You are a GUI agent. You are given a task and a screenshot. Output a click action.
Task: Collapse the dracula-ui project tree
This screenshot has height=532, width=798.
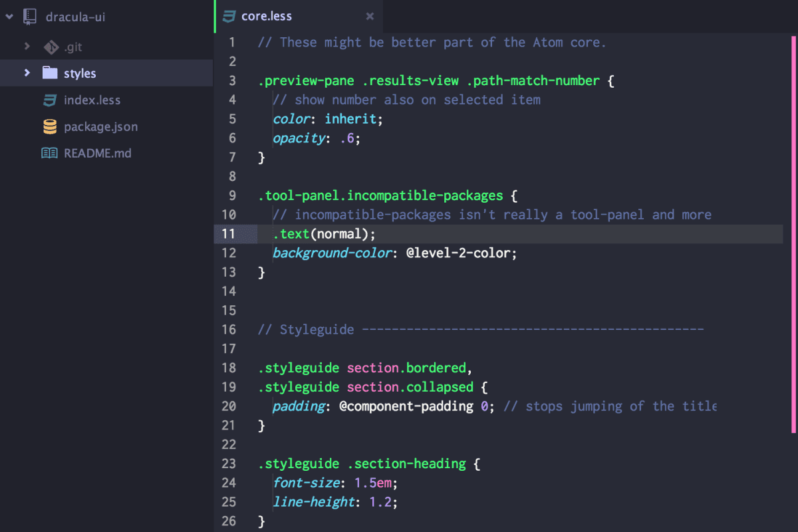[x=8, y=16]
